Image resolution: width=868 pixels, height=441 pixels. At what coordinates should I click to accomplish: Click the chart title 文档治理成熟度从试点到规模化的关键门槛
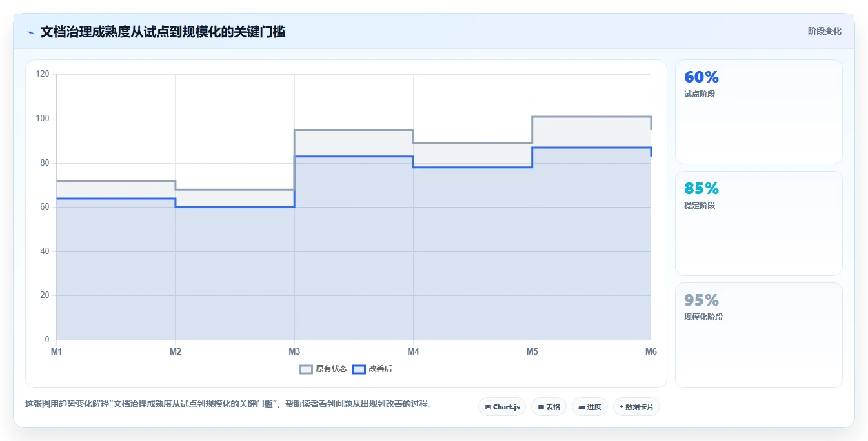(x=163, y=32)
